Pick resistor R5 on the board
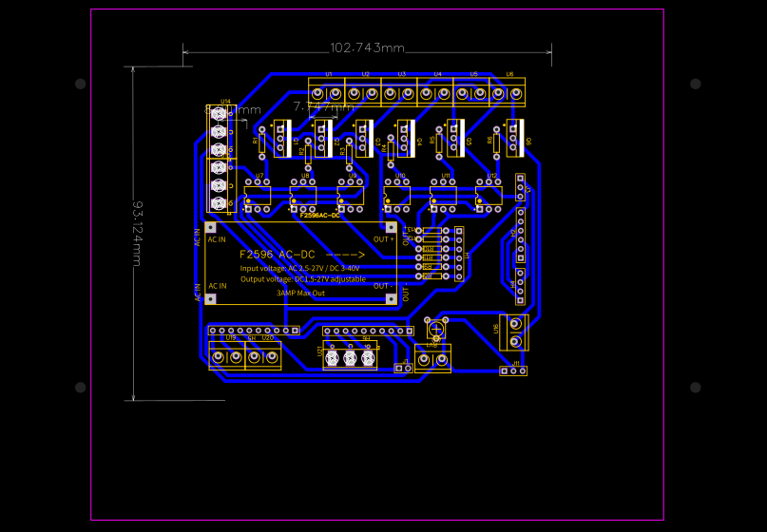The height and width of the screenshot is (532, 767). tap(439, 143)
